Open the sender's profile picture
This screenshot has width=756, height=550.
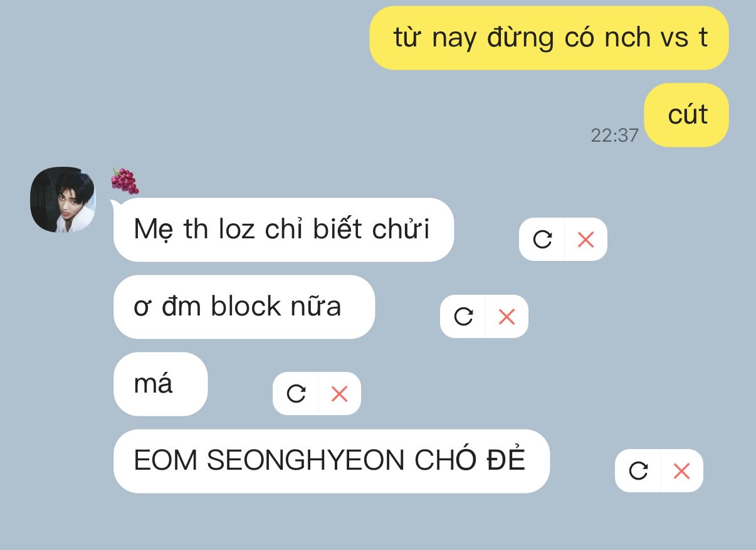click(63, 199)
